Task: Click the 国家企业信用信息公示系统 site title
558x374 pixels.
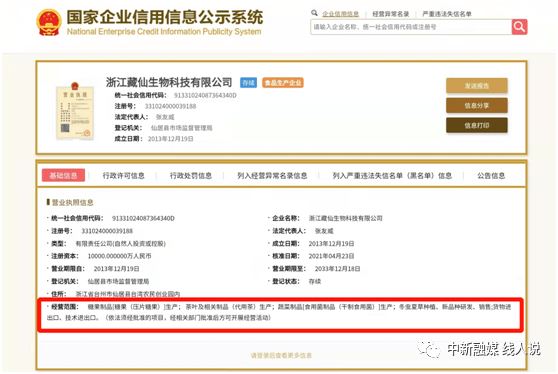Action: click(x=165, y=17)
